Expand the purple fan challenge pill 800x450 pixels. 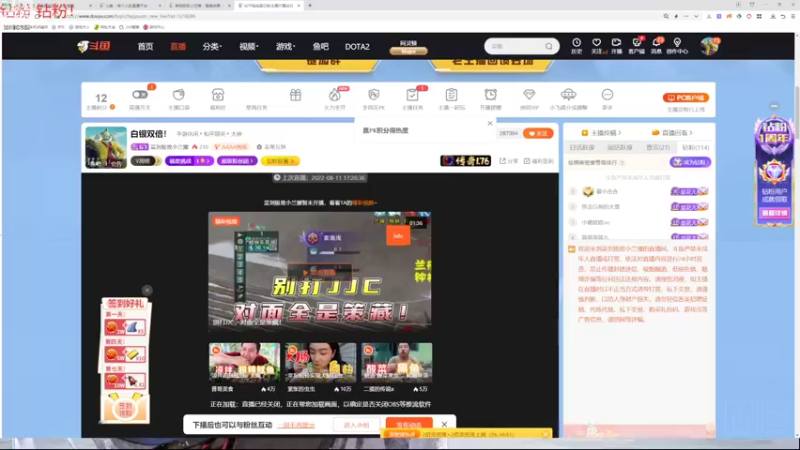pyautogui.click(x=189, y=161)
